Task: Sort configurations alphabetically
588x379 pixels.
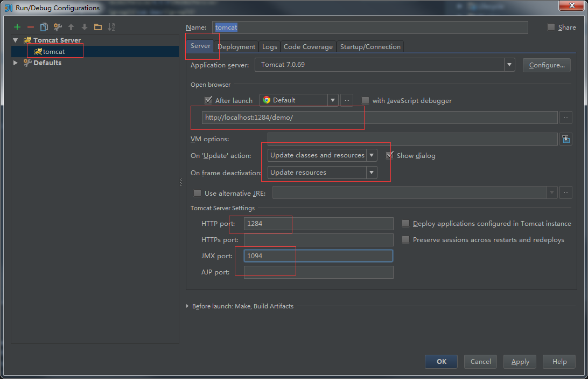Action: tap(111, 27)
